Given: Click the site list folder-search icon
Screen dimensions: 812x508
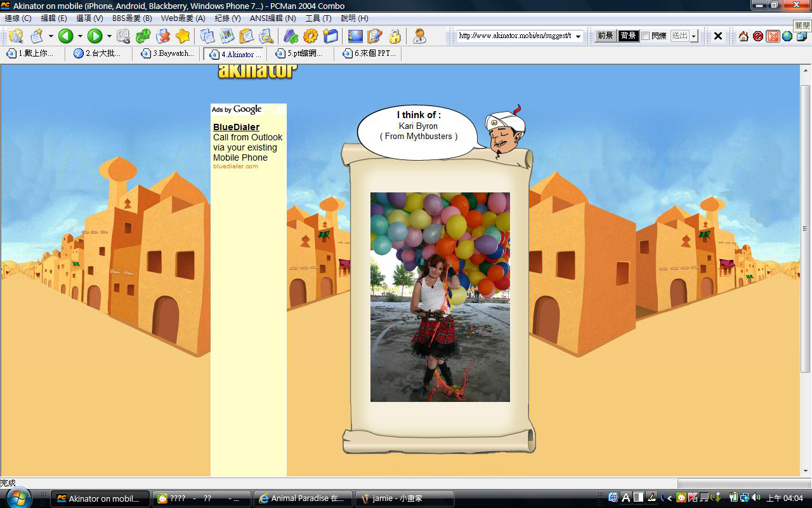Looking at the screenshot, I should pyautogui.click(x=16, y=36).
